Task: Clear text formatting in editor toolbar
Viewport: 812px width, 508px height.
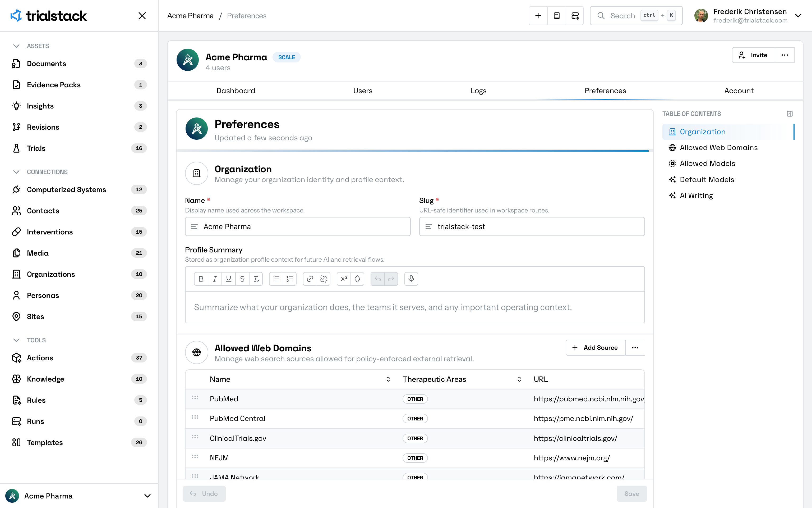Action: [256, 279]
